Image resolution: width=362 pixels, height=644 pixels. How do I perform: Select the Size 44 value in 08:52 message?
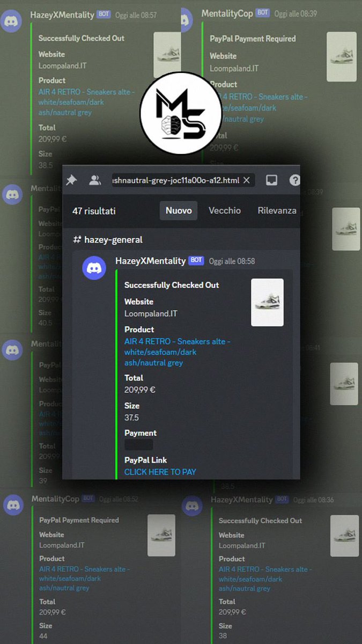tap(43, 636)
